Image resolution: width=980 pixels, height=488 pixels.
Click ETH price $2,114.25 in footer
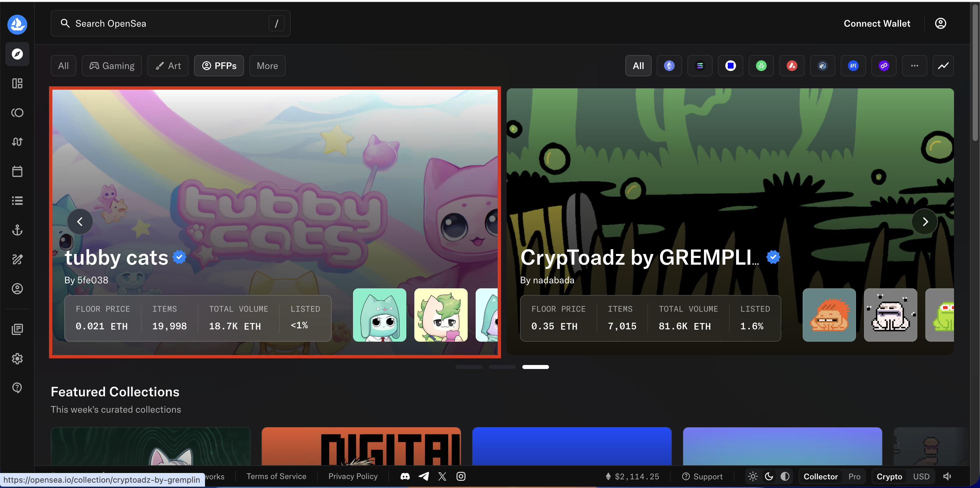click(x=632, y=476)
